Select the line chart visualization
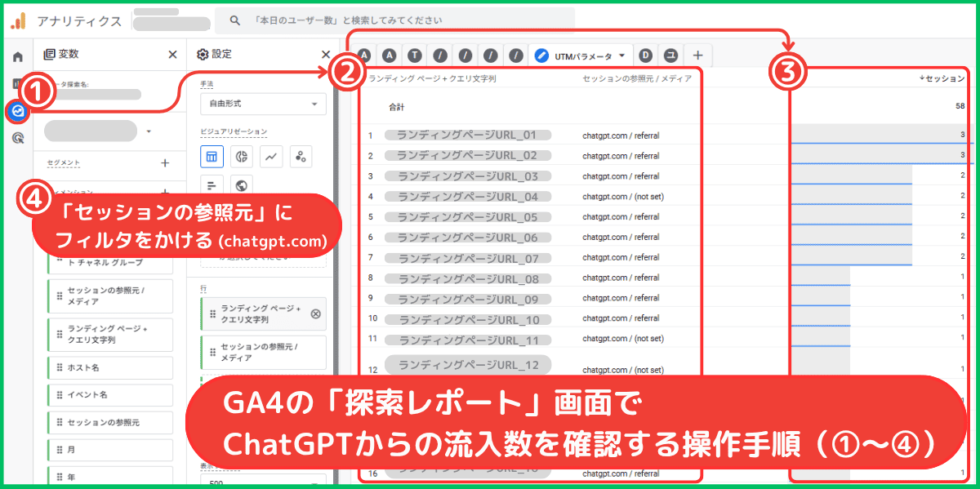 (x=272, y=156)
